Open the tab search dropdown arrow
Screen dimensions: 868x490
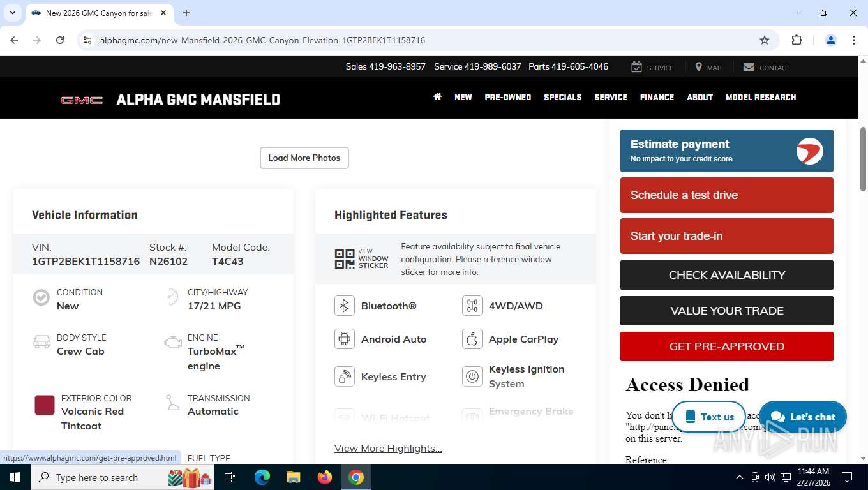click(x=12, y=13)
